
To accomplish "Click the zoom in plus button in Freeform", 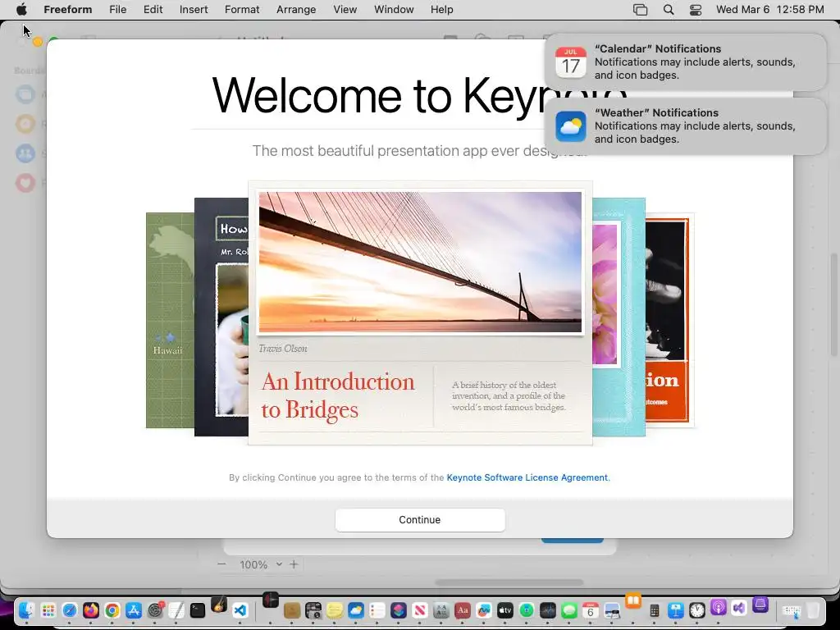I will coord(294,564).
